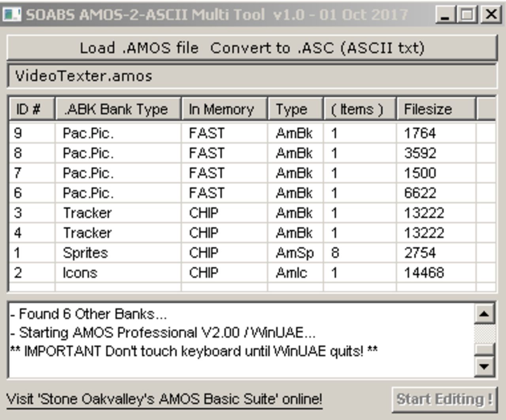Close the SOABS Multi Tool window
The height and width of the screenshot is (420, 506).
(491, 15)
